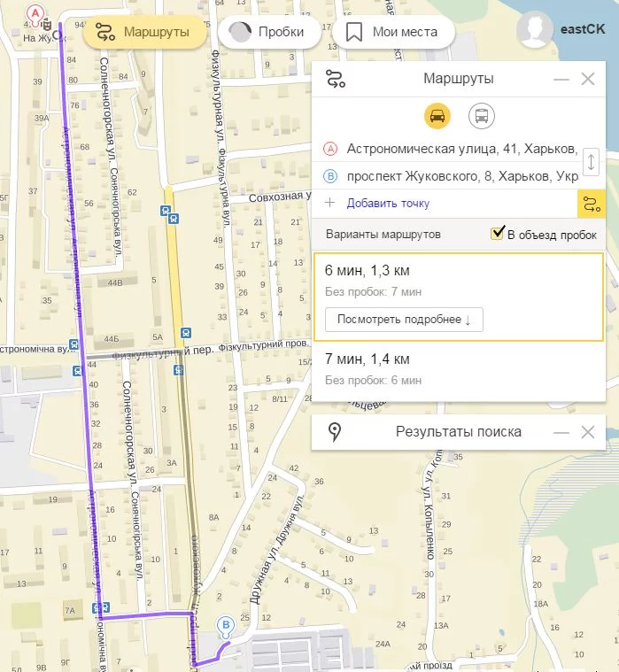Image resolution: width=619 pixels, height=672 pixels.
Task: Open the eastCK user profile avatar
Action: point(534,29)
